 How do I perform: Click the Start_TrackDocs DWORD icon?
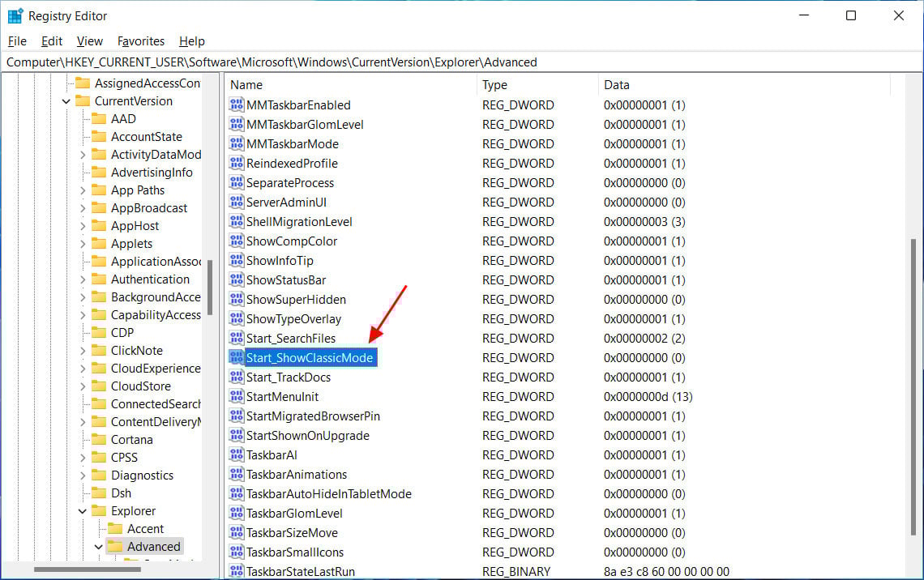(x=237, y=377)
